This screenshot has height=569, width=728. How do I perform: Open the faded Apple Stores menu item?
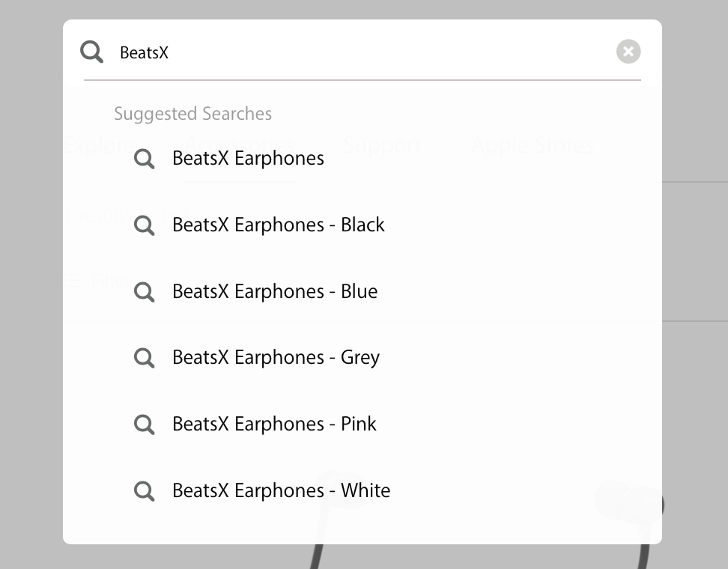tap(532, 144)
